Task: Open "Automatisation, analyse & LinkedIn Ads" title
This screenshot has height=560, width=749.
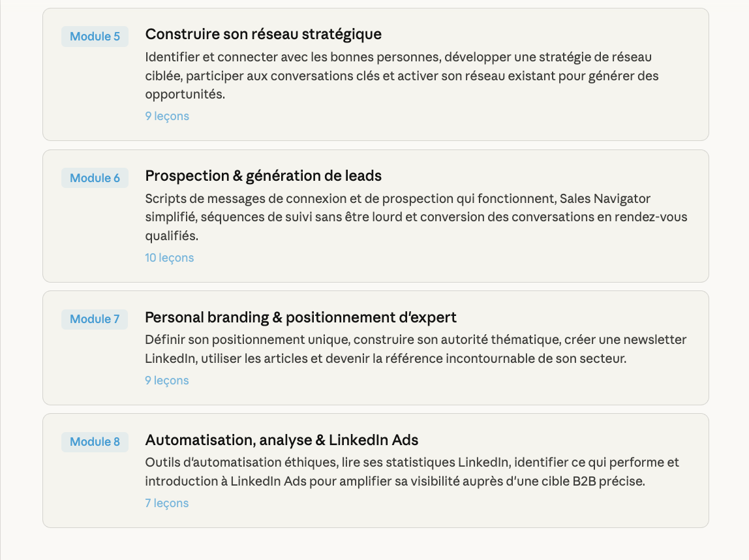Action: [x=281, y=440]
